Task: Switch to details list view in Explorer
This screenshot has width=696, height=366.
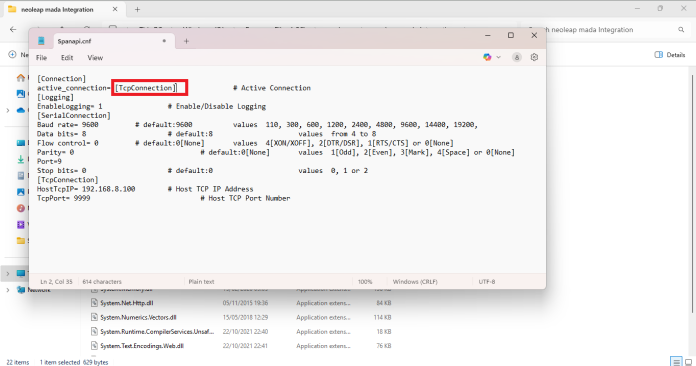Action: (x=676, y=362)
